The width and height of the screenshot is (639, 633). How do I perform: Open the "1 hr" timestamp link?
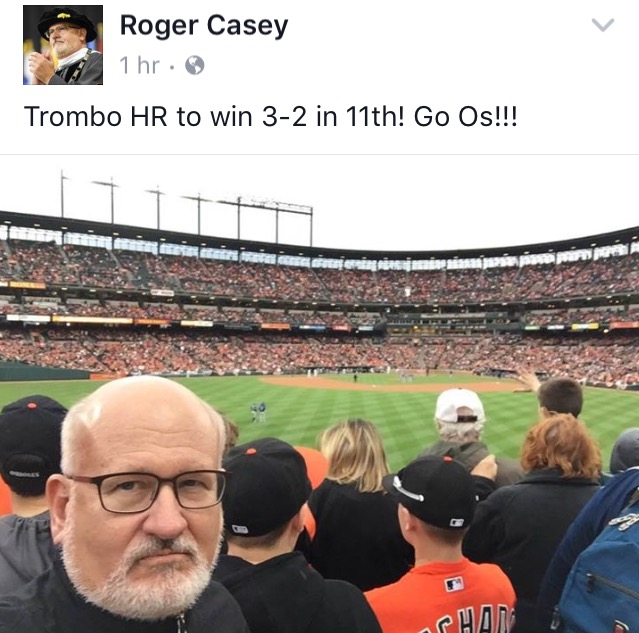139,65
